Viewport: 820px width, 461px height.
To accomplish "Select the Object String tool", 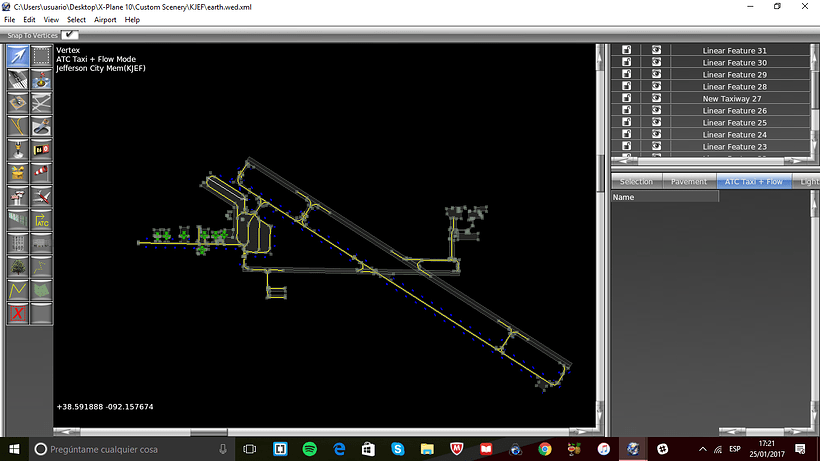I will [x=41, y=267].
